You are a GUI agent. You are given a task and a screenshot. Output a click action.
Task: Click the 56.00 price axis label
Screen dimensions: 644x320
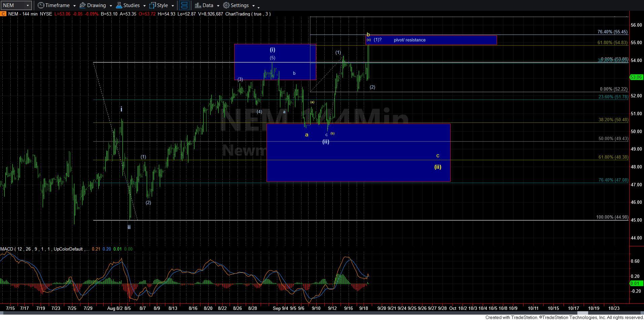pyautogui.click(x=636, y=25)
